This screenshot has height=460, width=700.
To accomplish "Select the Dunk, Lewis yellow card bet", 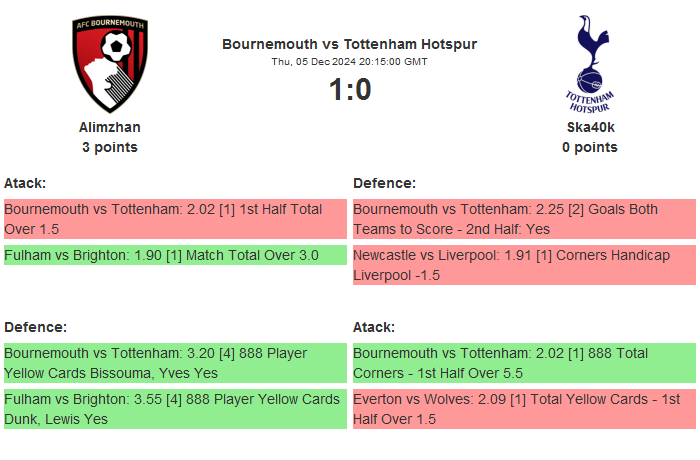I will click(x=174, y=409).
